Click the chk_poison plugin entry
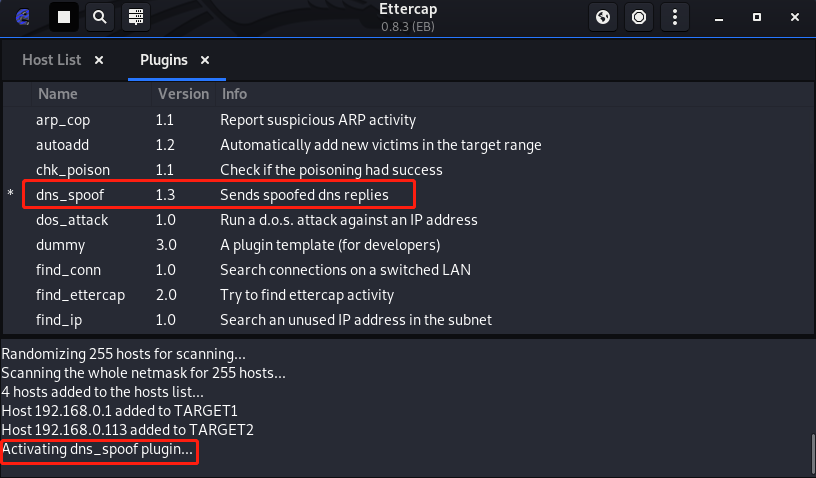 [73, 170]
